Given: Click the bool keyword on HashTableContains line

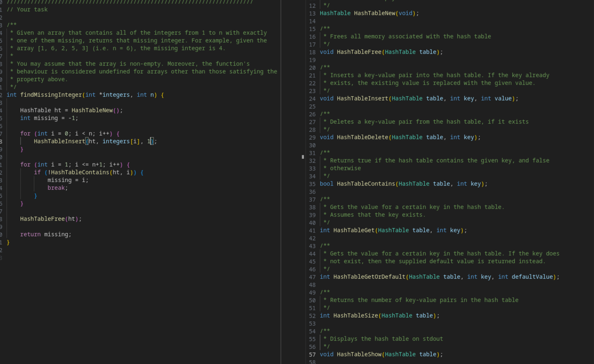Looking at the screenshot, I should (x=326, y=184).
